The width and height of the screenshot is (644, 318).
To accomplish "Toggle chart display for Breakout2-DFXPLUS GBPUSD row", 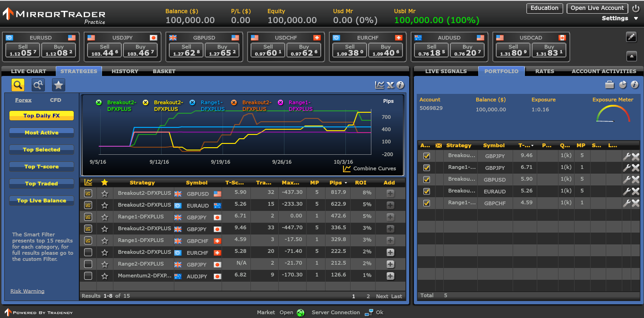I will point(88,193).
